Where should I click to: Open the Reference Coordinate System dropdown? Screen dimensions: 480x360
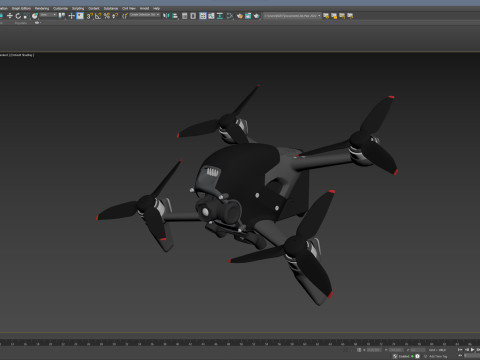coord(48,15)
